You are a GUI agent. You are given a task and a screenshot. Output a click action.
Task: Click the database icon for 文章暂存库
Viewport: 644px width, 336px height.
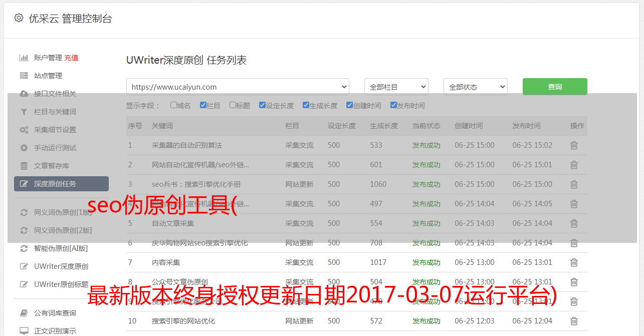click(24, 166)
